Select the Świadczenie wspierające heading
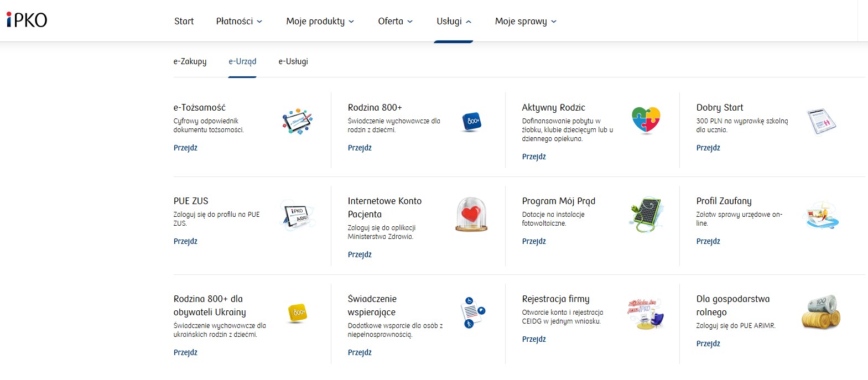 (372, 305)
